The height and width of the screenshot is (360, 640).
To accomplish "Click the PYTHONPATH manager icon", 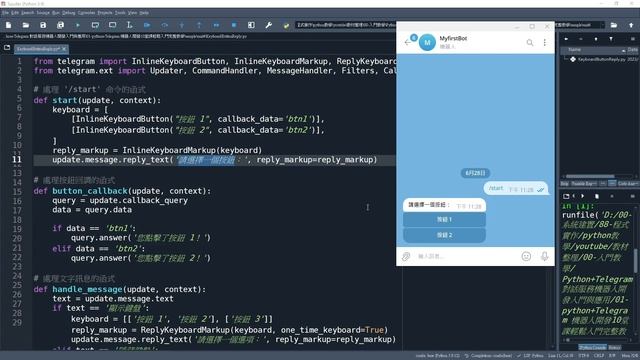I will [x=286, y=25].
